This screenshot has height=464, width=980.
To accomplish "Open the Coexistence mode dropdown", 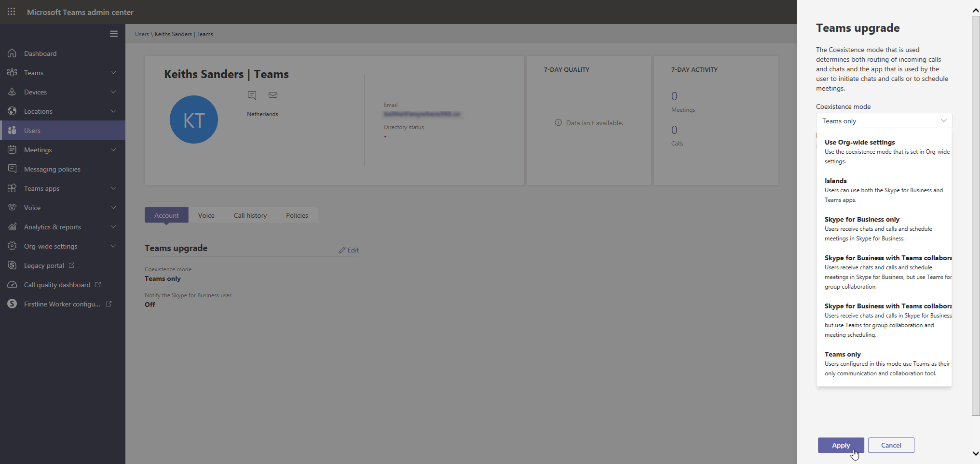I will [x=884, y=120].
